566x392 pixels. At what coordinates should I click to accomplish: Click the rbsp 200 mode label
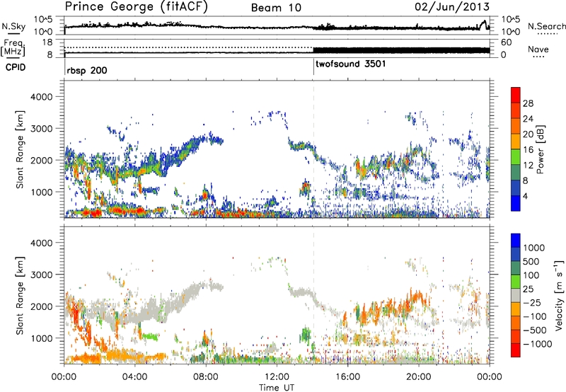[87, 70]
